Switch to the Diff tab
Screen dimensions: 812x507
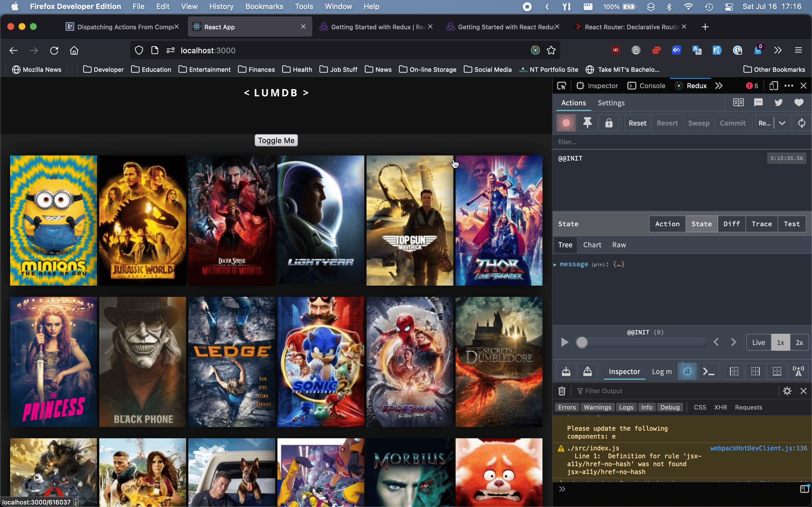pos(731,224)
